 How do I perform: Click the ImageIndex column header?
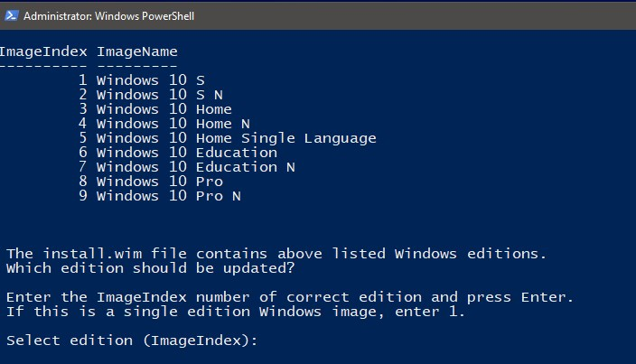click(x=43, y=51)
